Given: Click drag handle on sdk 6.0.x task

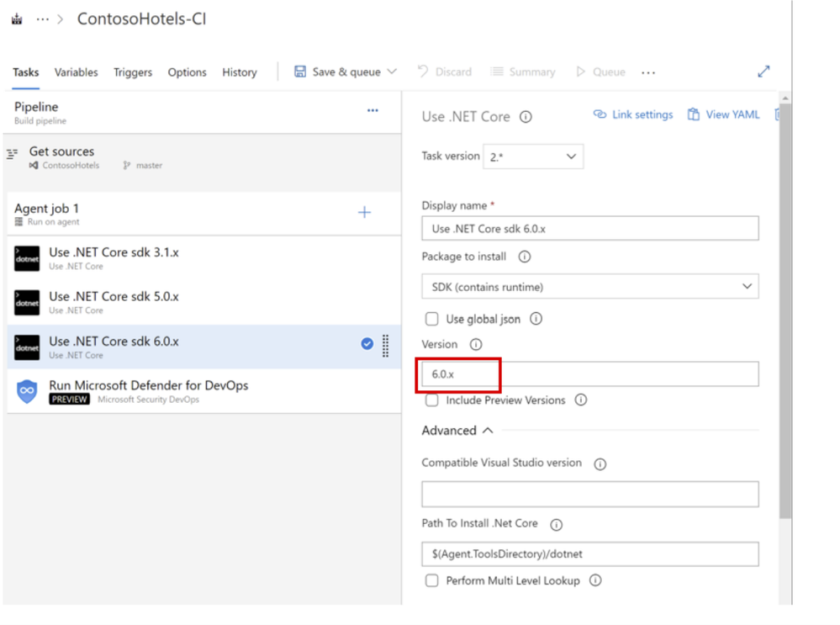Looking at the screenshot, I should 385,346.
